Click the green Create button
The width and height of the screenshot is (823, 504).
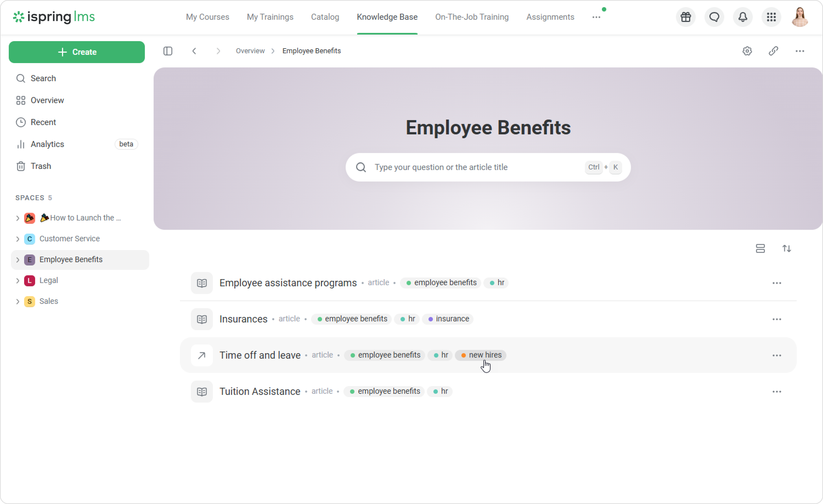coord(77,52)
